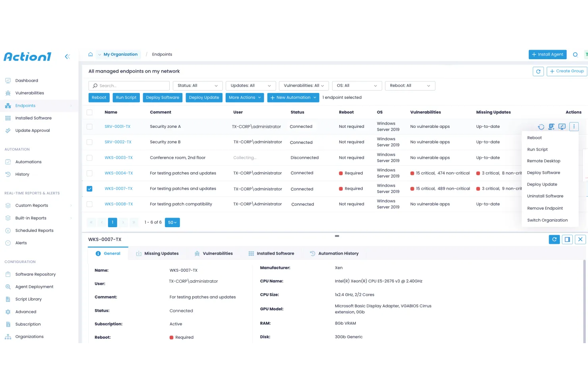The width and height of the screenshot is (588, 392).
Task: Select the Endpoints icon in the sidebar
Action: 8,106
